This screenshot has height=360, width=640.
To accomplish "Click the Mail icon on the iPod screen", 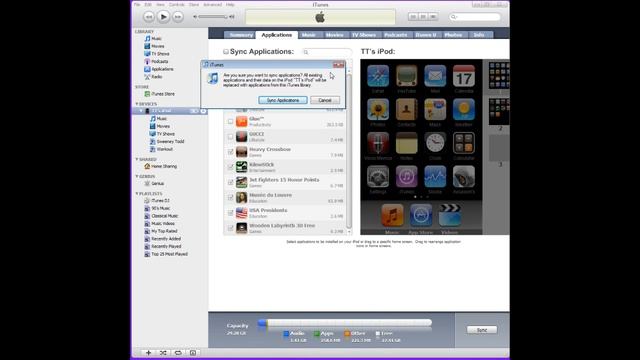I will pyautogui.click(x=435, y=76).
